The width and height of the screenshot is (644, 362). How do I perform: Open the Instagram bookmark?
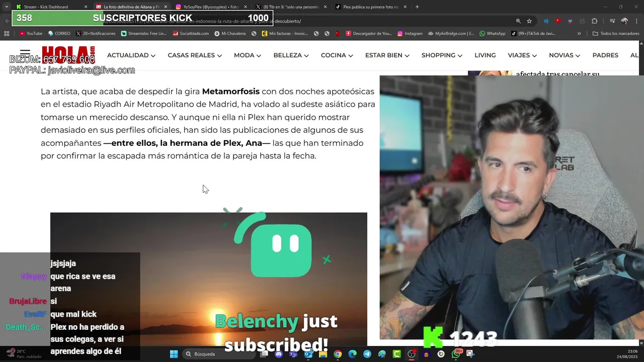[x=410, y=34]
